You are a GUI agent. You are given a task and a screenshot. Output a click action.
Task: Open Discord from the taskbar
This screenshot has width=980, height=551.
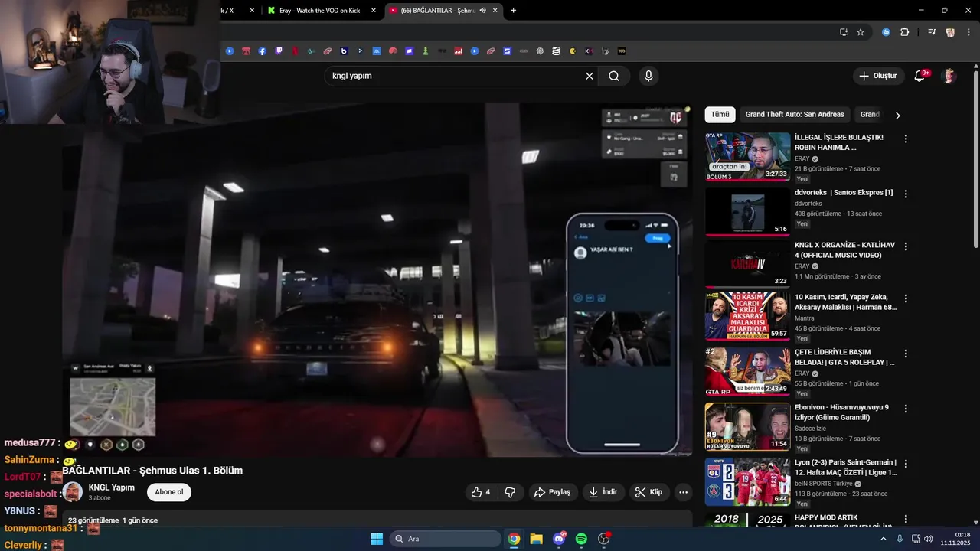[559, 539]
